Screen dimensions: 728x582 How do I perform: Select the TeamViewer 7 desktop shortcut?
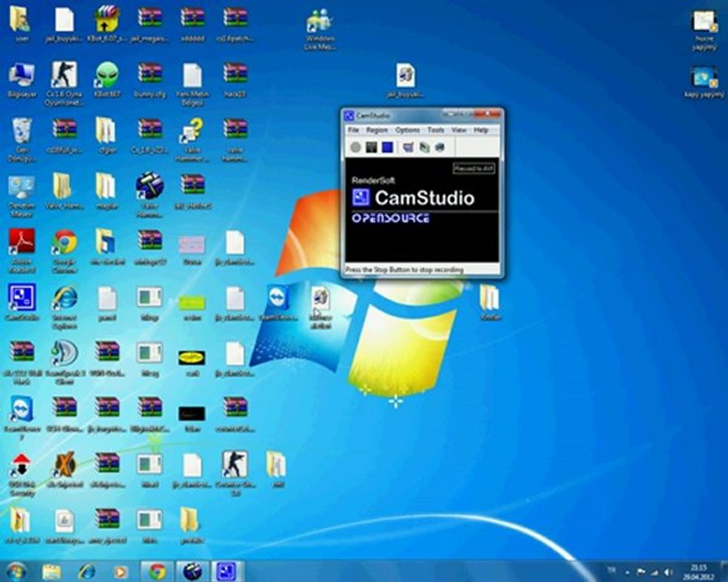21,418
